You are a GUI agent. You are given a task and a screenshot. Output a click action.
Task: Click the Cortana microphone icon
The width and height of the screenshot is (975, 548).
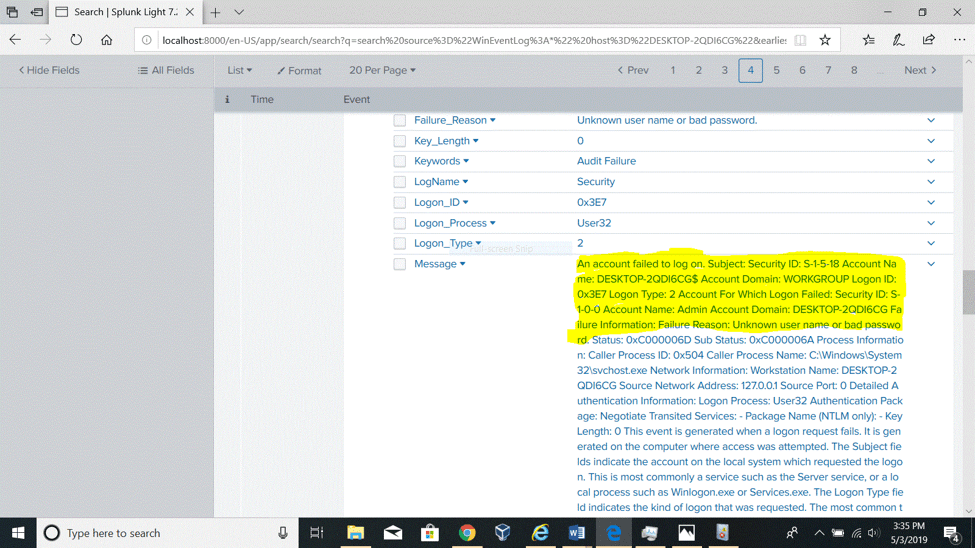pos(282,533)
